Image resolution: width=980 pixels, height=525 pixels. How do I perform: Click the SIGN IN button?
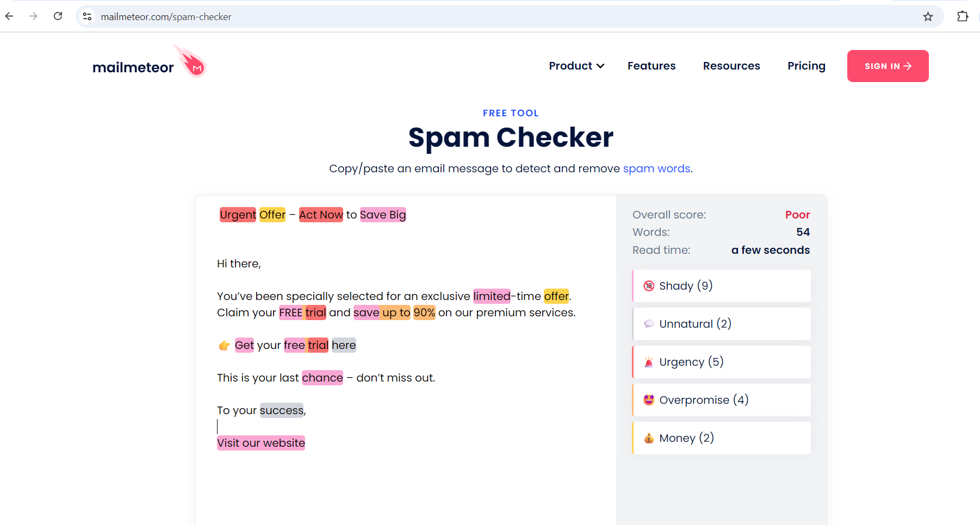point(888,66)
